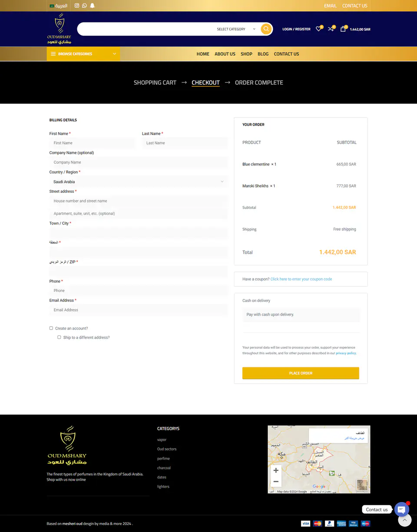Open Contact Us in the main navigation
417x532 pixels.
pyautogui.click(x=286, y=54)
